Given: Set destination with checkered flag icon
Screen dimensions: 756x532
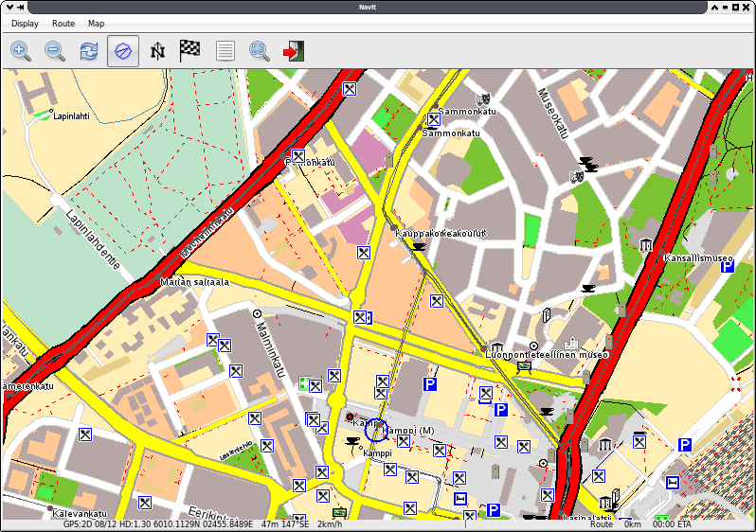Looking at the screenshot, I should 189,50.
